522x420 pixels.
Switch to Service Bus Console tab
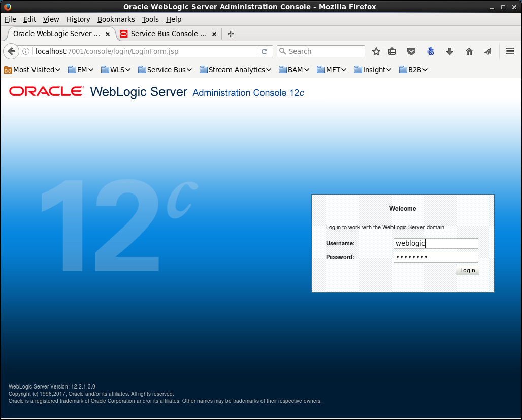point(168,34)
